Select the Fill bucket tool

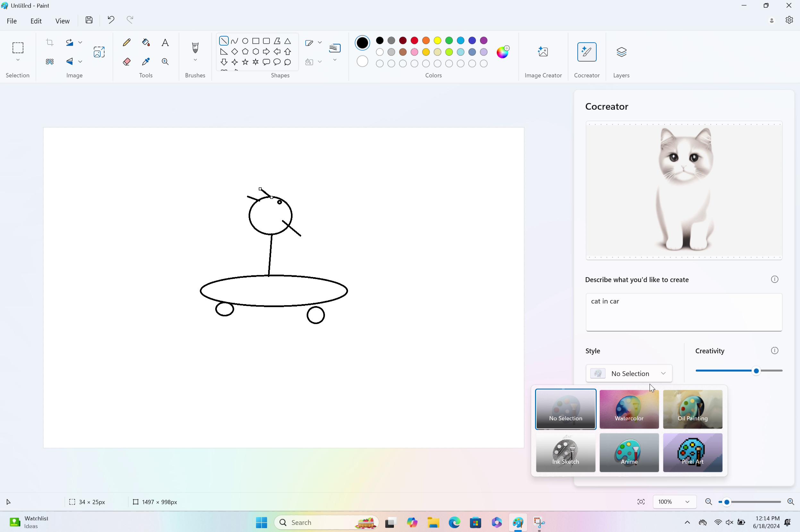tap(146, 42)
